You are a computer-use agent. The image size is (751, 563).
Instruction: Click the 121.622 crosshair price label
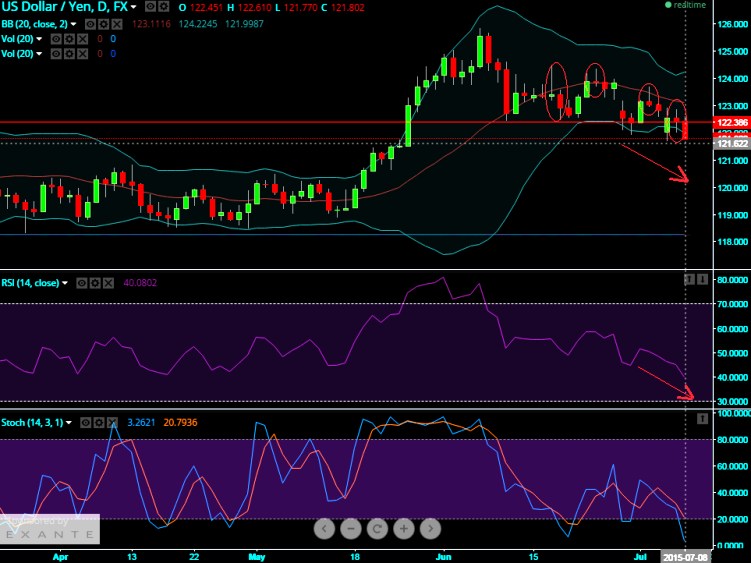click(x=732, y=144)
